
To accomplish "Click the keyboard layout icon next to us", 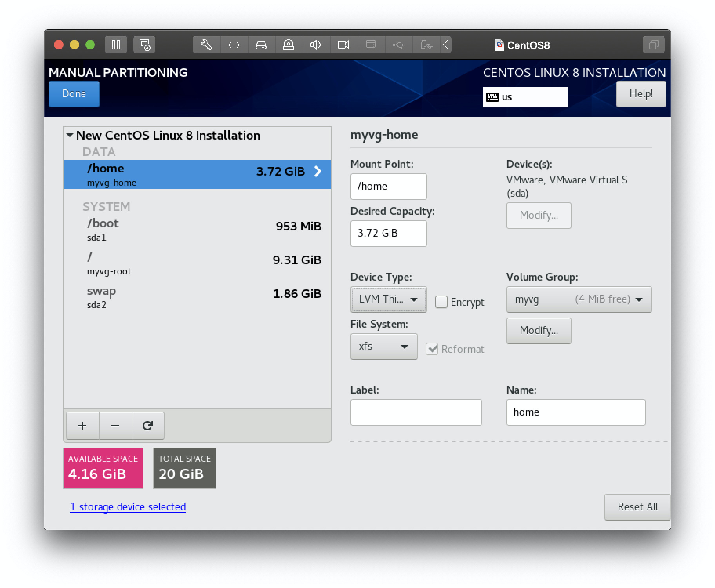I will (x=492, y=97).
